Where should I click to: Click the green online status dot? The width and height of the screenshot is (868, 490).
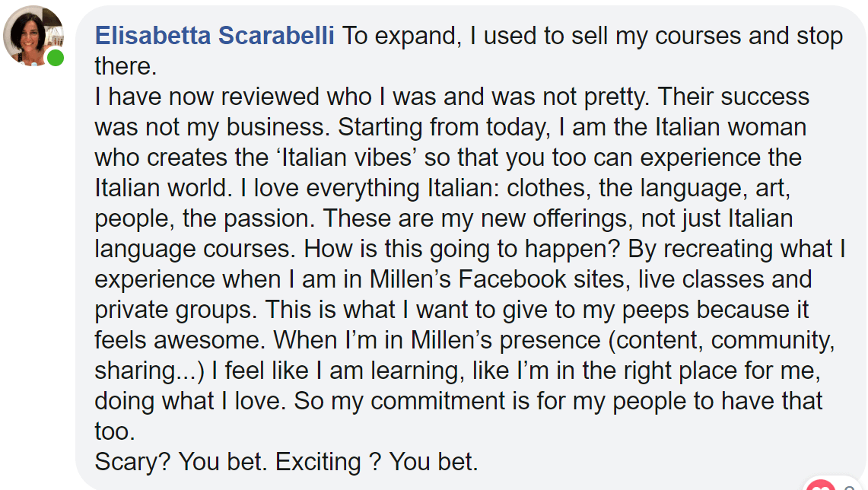coord(56,58)
